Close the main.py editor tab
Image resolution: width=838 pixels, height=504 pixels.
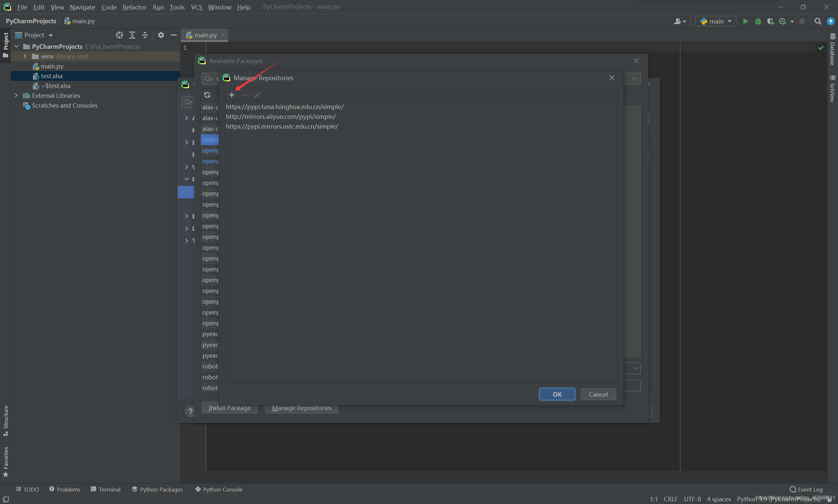pos(223,35)
